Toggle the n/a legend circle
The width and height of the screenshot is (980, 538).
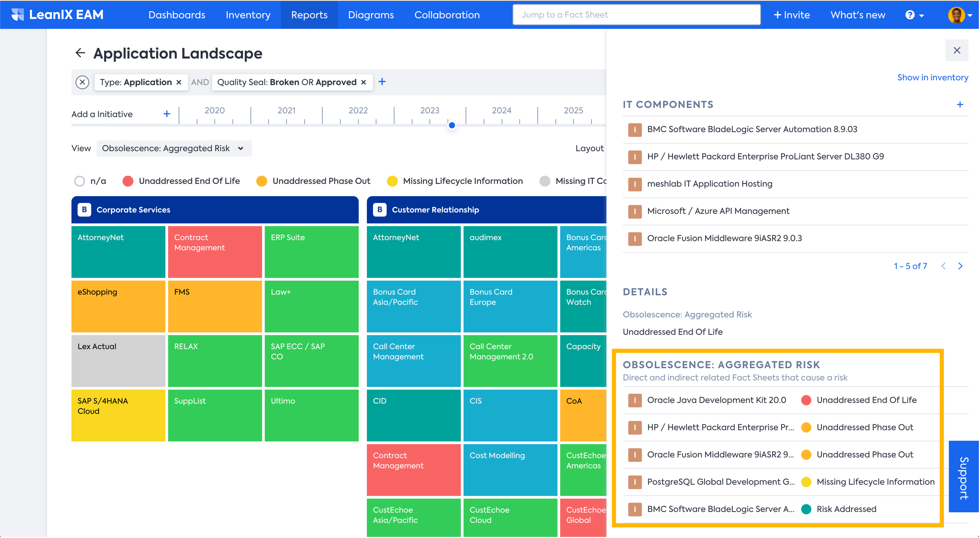coord(79,181)
